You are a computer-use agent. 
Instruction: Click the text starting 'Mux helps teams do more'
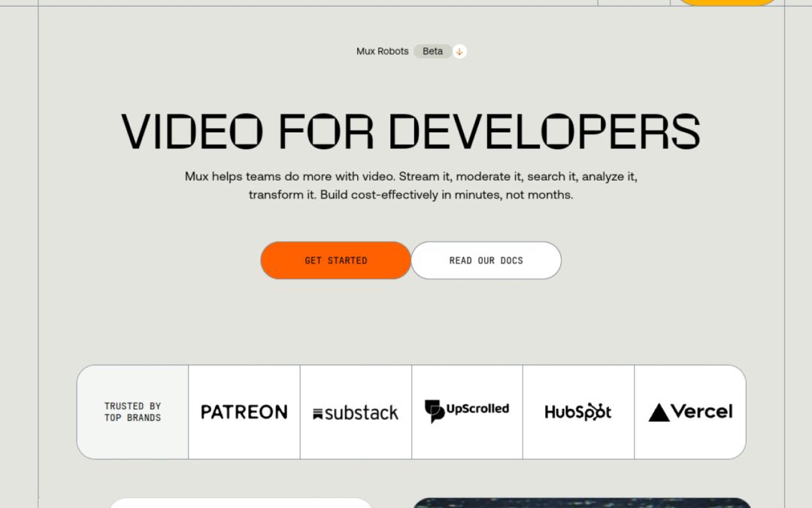411,186
